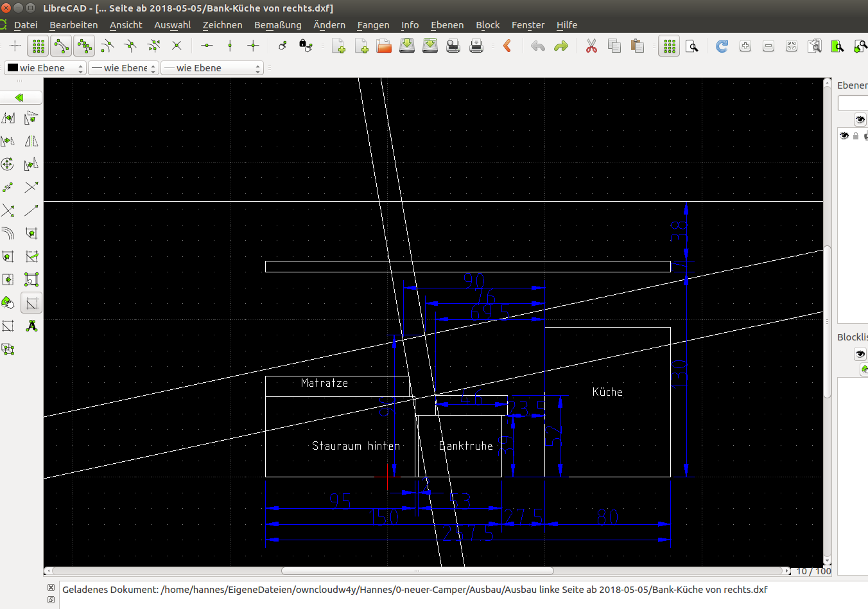Viewport: 868px width, 609px height.
Task: Open Print Preview from the toolbar
Action: click(x=453, y=46)
